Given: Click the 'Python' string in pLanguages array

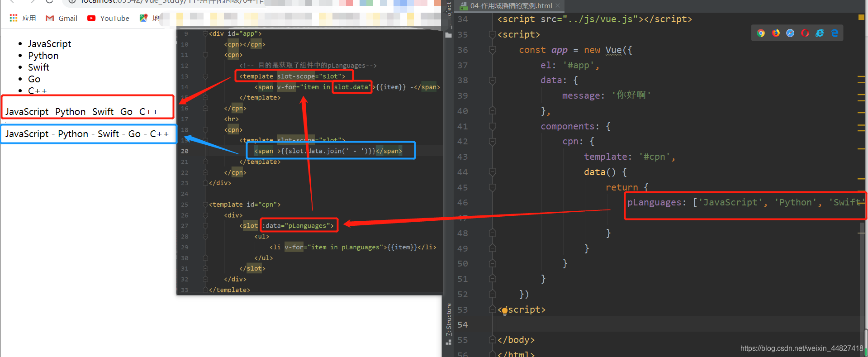Looking at the screenshot, I should tap(795, 202).
